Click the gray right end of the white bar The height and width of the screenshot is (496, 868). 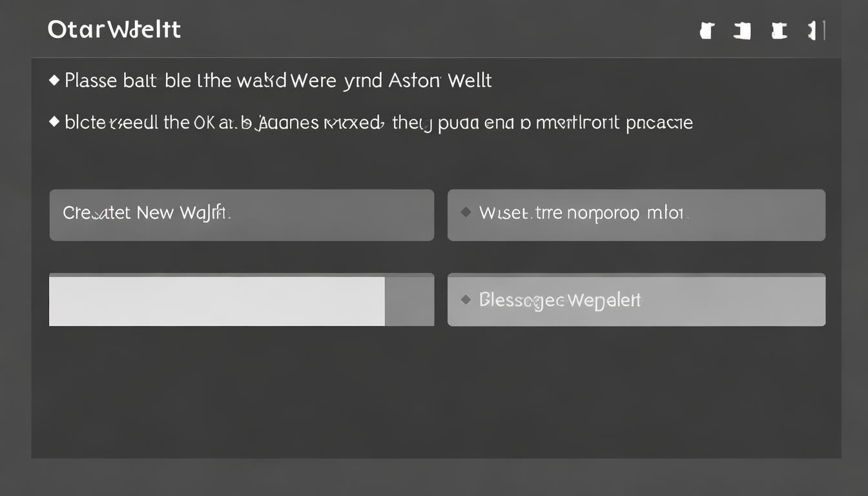[409, 301]
